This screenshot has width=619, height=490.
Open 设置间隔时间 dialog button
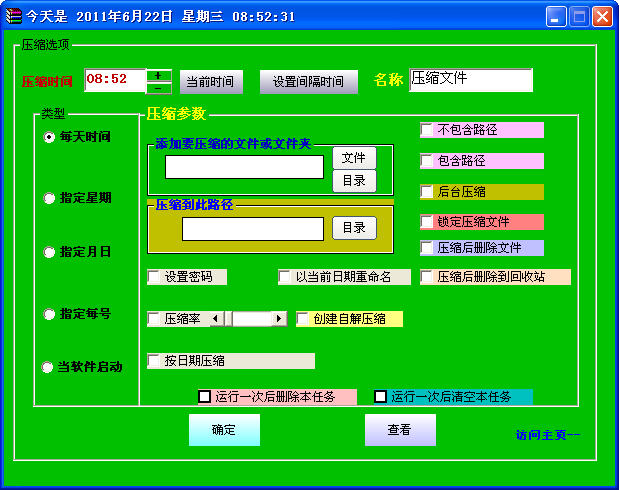click(309, 82)
